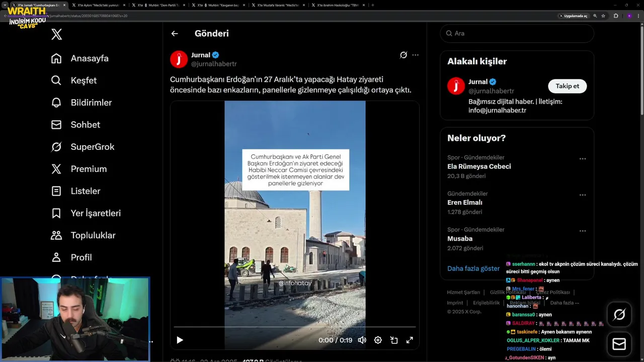
Task: Click the Uygulamada aç button
Action: [x=573, y=16]
